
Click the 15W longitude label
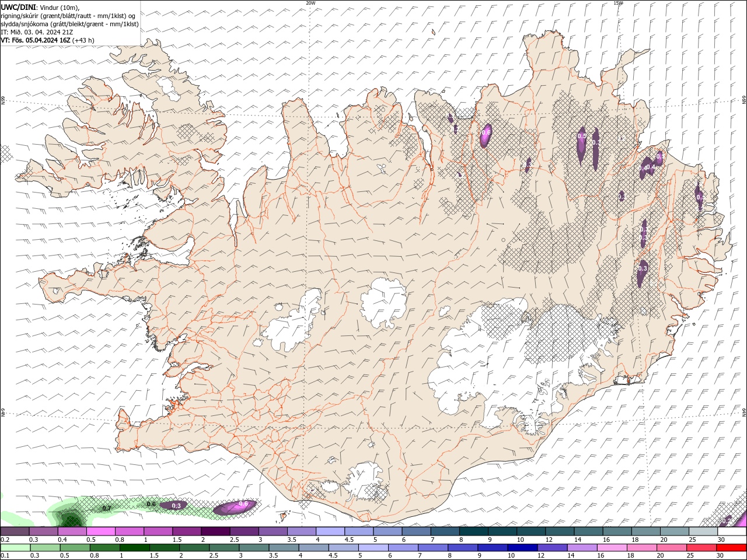(x=618, y=3)
